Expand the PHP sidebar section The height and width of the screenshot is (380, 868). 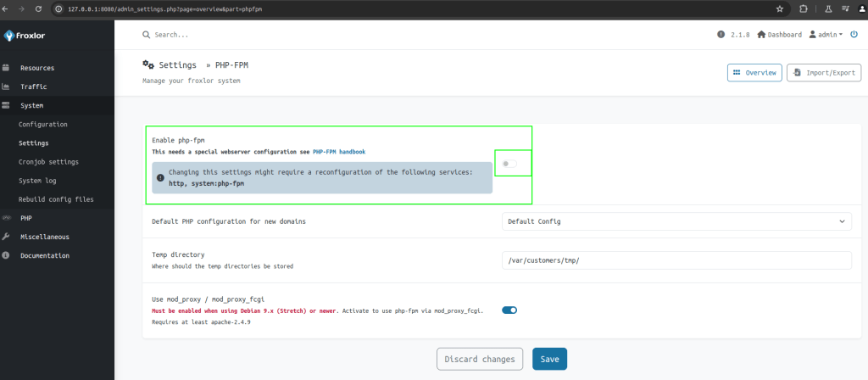(x=26, y=218)
